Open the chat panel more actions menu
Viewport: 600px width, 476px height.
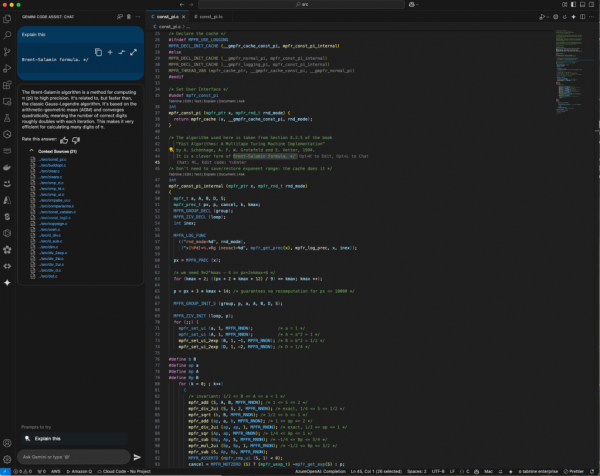(x=137, y=16)
